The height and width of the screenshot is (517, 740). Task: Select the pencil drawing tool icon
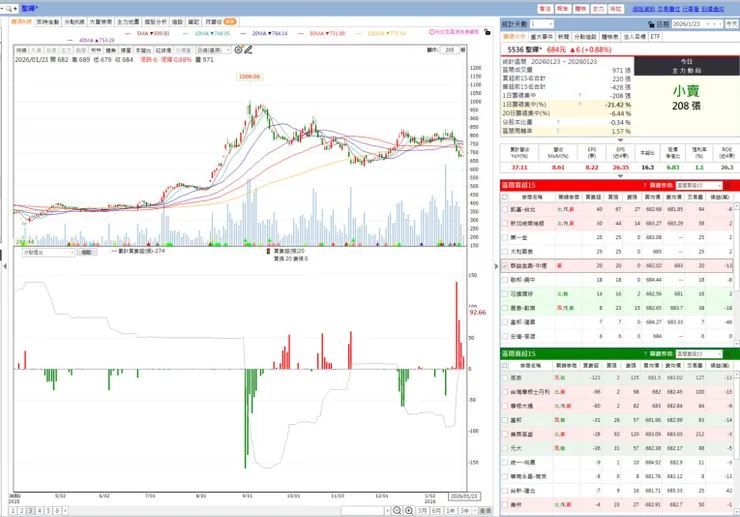coord(248,50)
